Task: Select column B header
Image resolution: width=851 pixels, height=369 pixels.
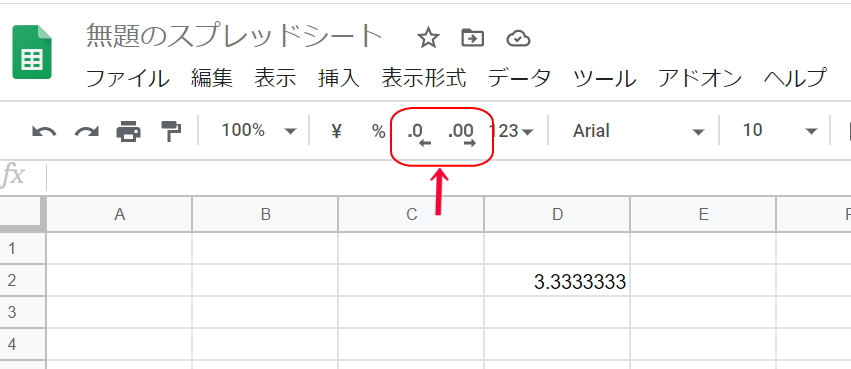Action: [x=265, y=214]
